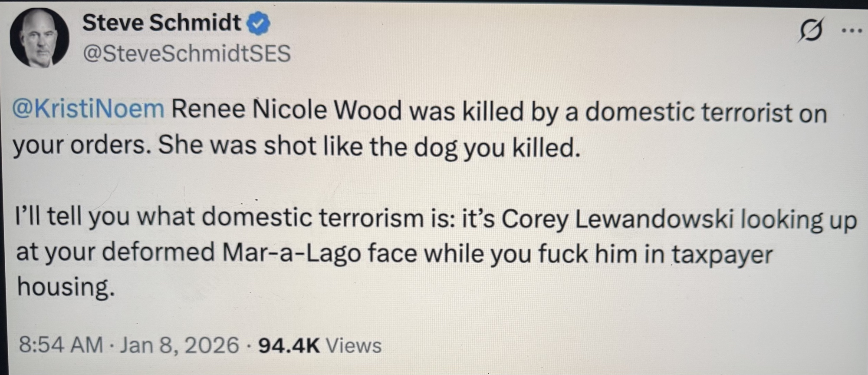Open Steve Schmidt's profile picture

point(39,38)
